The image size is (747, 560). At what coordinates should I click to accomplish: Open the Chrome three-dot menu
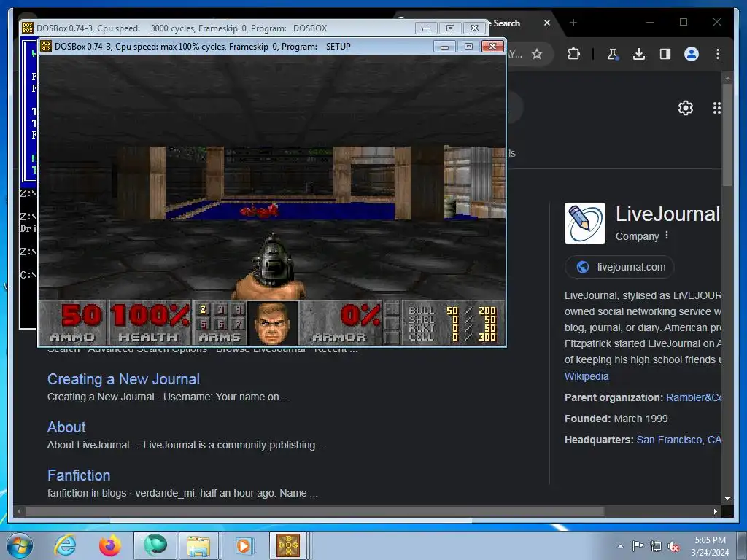click(x=718, y=54)
